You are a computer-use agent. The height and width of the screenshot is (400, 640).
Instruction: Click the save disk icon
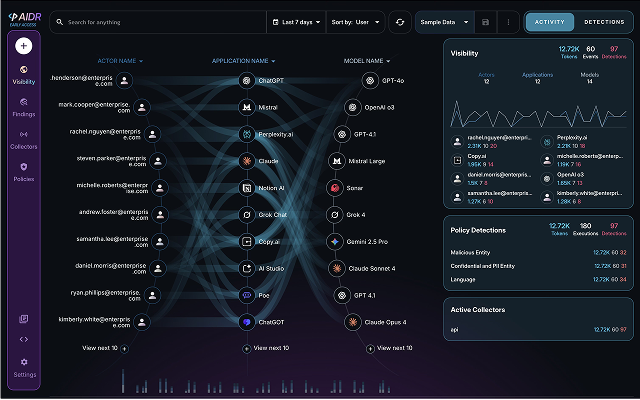click(485, 22)
